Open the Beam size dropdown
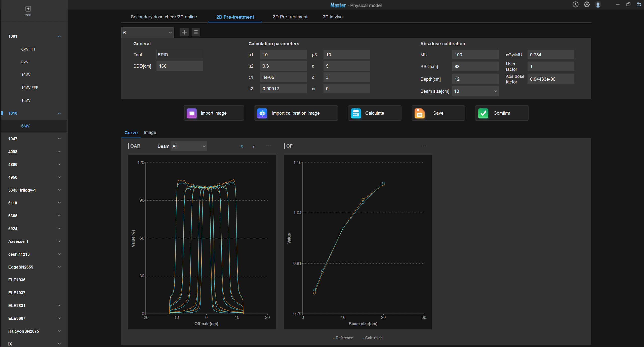 [475, 91]
